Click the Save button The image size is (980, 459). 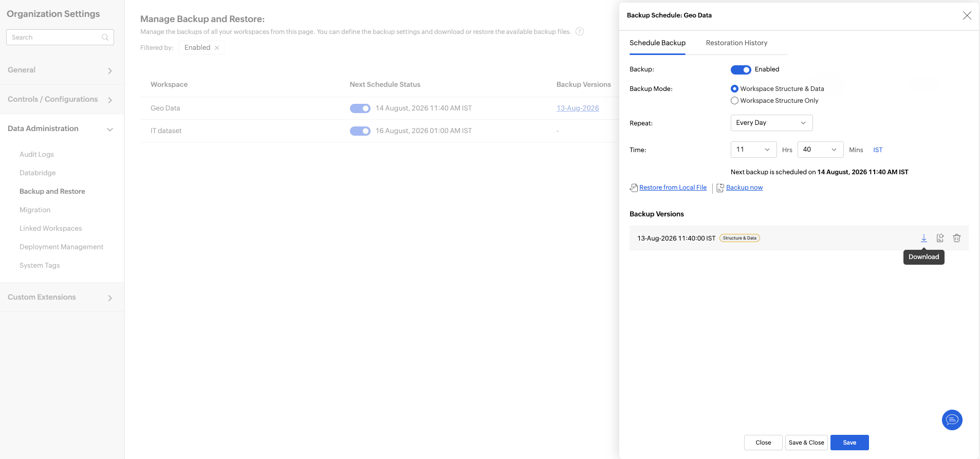tap(849, 443)
